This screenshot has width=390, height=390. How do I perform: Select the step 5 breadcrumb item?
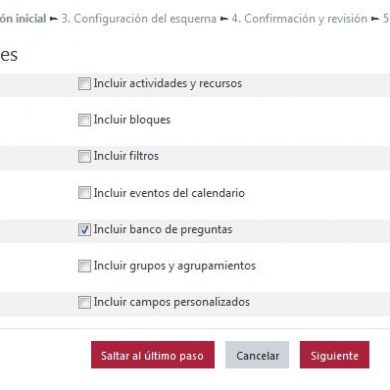[x=386, y=19]
